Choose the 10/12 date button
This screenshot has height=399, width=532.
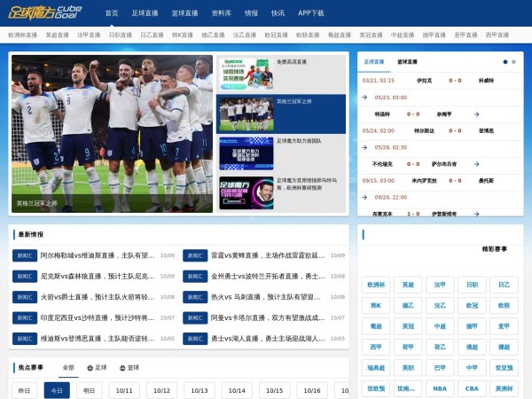[x=162, y=390]
